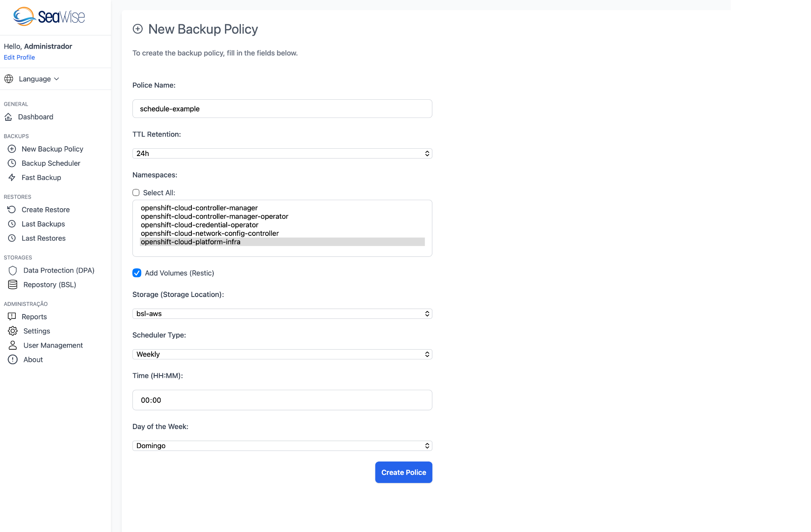811x532 pixels.
Task: Open the Reports book icon
Action: point(12,316)
